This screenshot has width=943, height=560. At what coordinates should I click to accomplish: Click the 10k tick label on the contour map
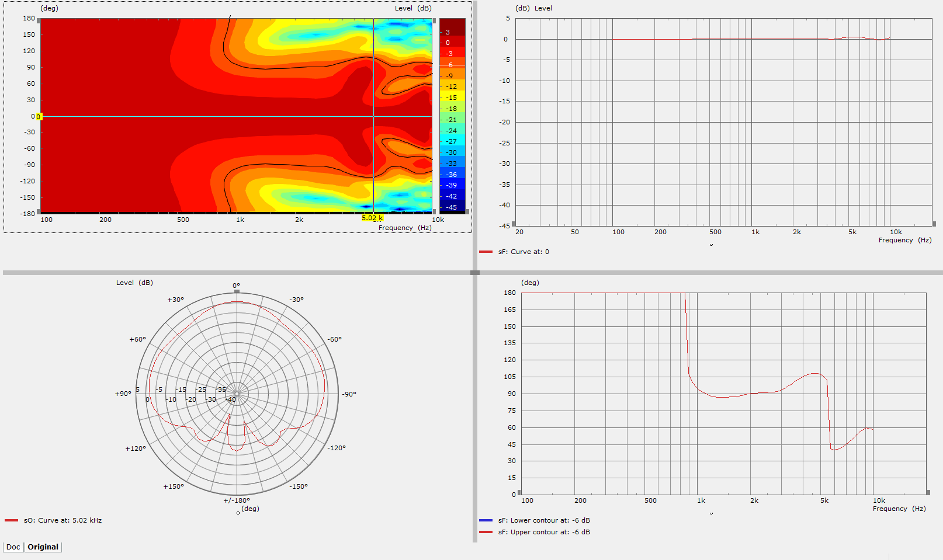438,220
